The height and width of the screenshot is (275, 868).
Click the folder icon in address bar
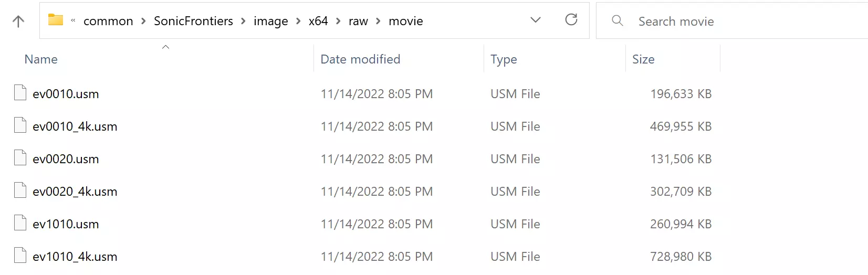pyautogui.click(x=56, y=20)
